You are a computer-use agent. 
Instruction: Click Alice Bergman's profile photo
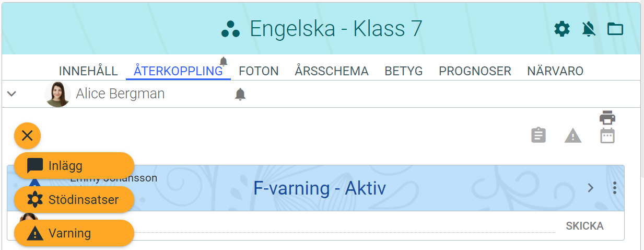point(57,94)
